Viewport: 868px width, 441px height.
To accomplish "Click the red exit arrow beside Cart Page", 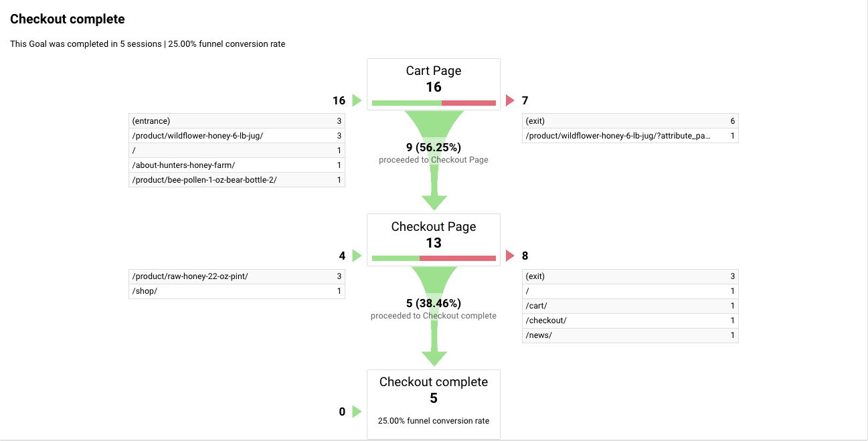I will pyautogui.click(x=510, y=100).
